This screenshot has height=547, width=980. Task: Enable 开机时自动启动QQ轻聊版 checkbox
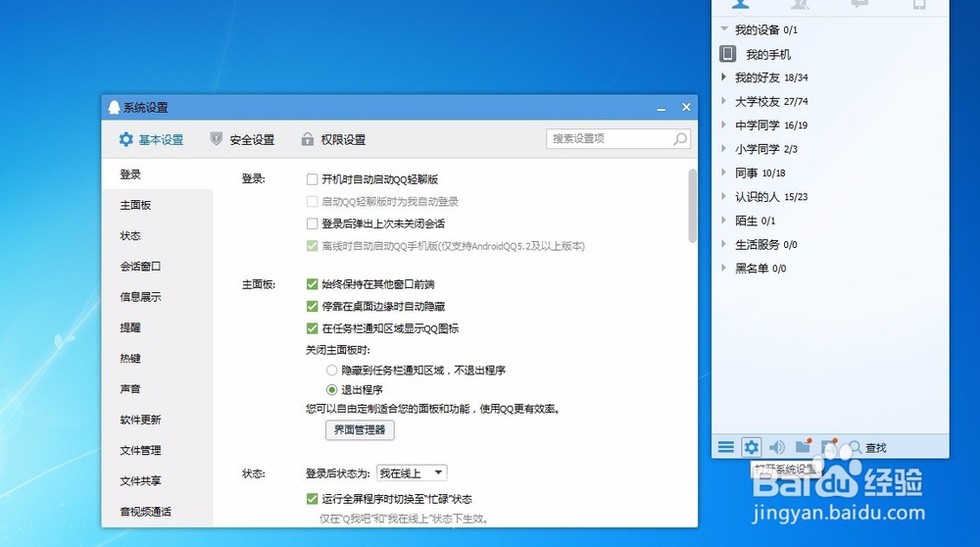click(312, 179)
